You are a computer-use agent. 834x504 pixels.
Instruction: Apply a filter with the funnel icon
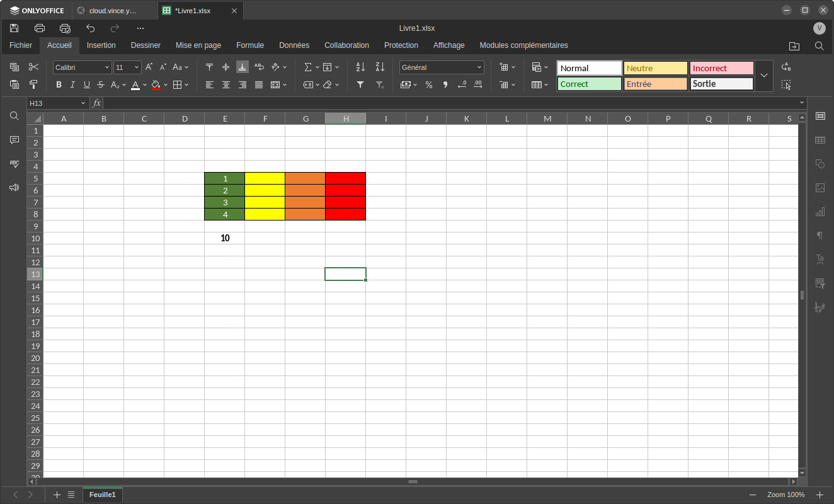(x=360, y=85)
